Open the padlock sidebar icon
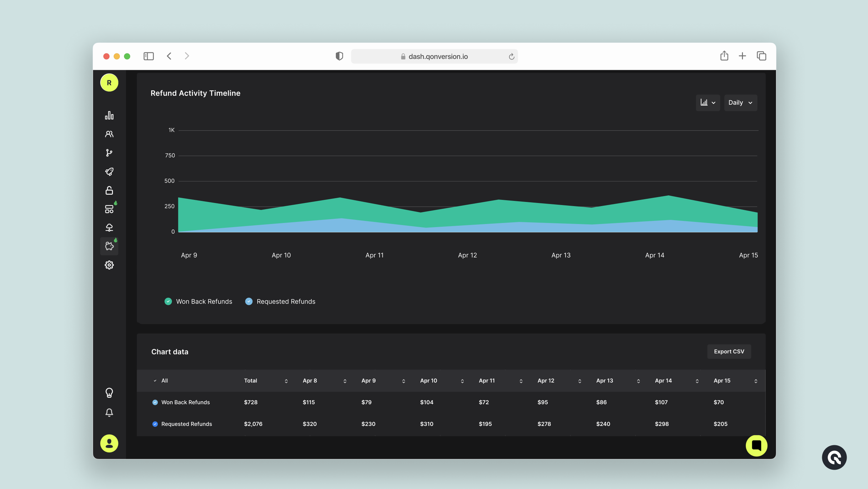The image size is (868, 489). coord(109,190)
